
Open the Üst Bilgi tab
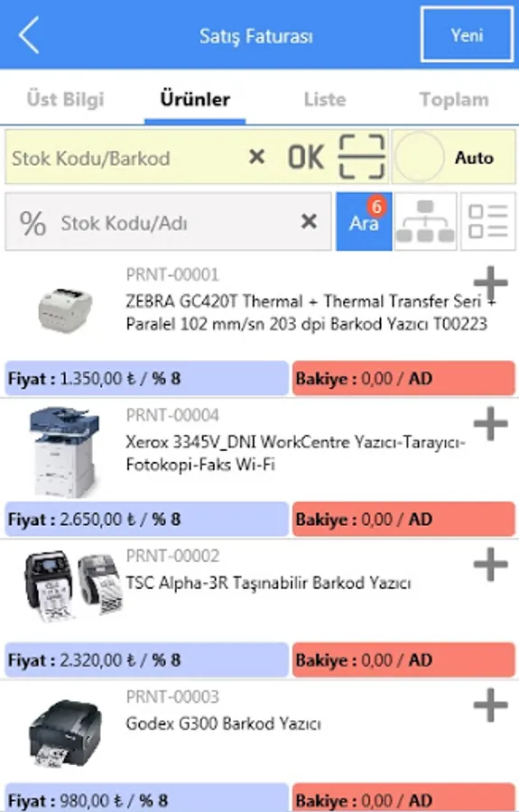[x=65, y=99]
